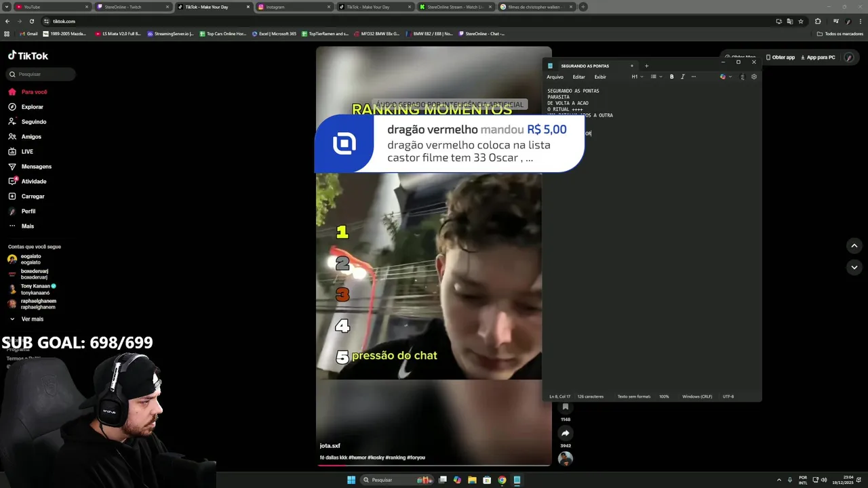Viewport: 868px width, 488px height.
Task: Open the Mais menu in TikTok sidebar
Action: pos(20,226)
